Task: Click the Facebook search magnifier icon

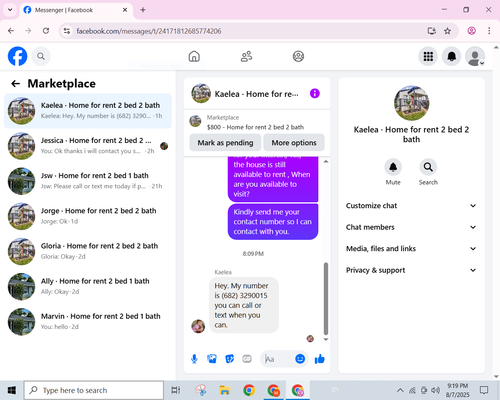Action: 41,56
